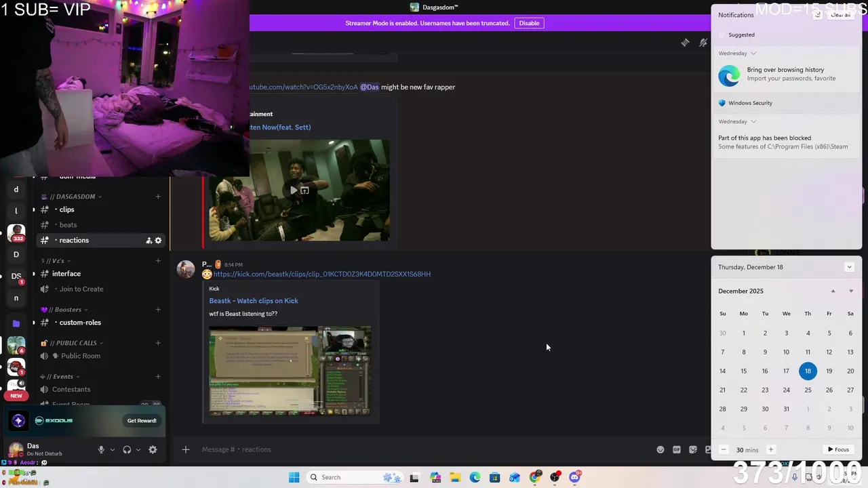Join the Contestants voice channel
Image resolution: width=868 pixels, height=488 pixels.
[x=100, y=390]
